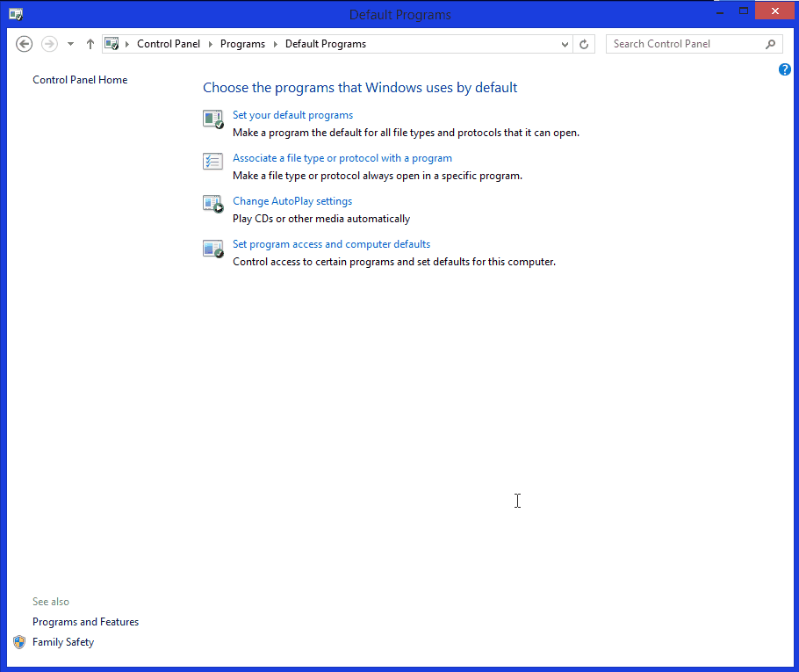799x672 pixels.
Task: Select Control Panel in the breadcrumb path
Action: tap(168, 43)
